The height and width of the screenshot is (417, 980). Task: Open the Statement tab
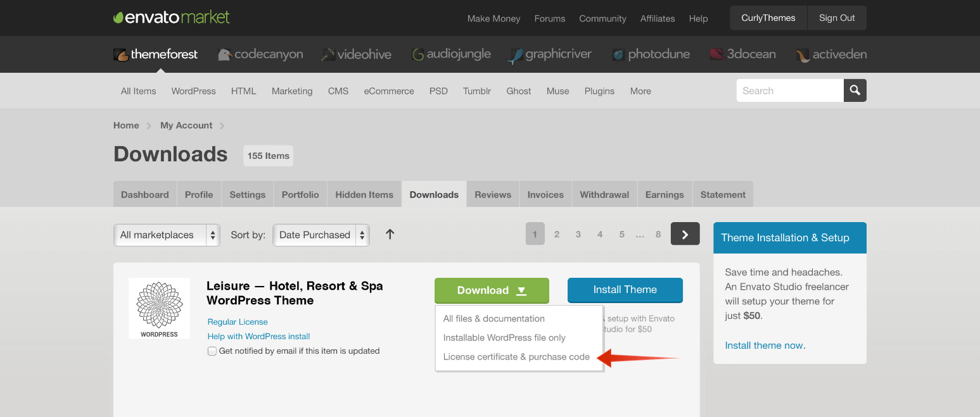(723, 194)
